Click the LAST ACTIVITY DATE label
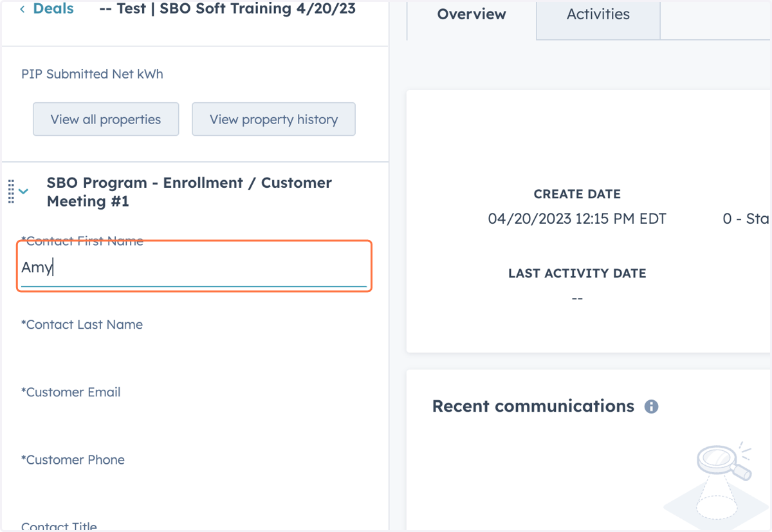Viewport: 772px width, 532px height. click(x=577, y=273)
